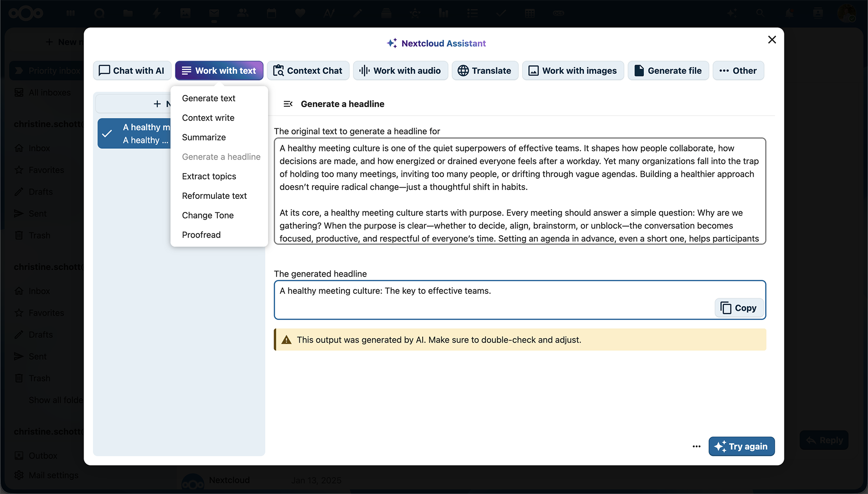Select Translate task type
The height and width of the screenshot is (494, 868).
484,71
